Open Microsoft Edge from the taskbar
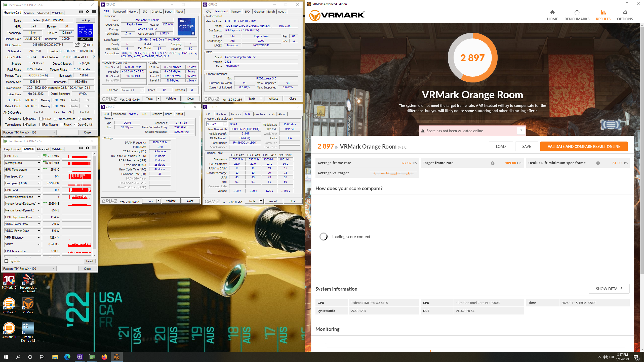This screenshot has width=644, height=362. (x=67, y=357)
